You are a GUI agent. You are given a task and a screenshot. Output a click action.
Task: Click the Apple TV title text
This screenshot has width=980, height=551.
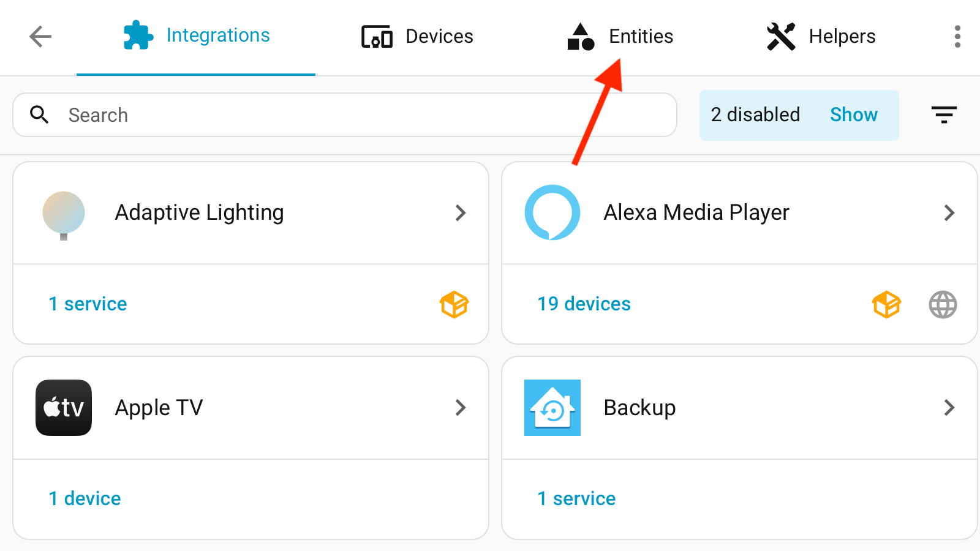pos(159,408)
